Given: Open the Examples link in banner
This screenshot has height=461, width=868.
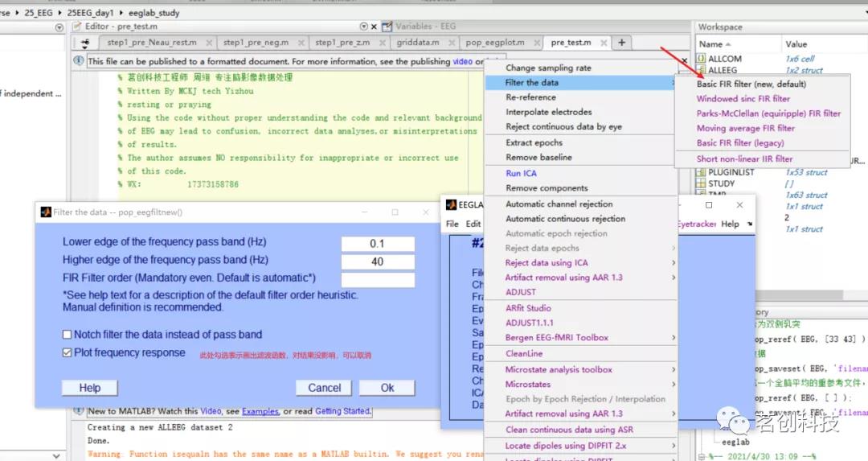Looking at the screenshot, I should coord(260,411).
